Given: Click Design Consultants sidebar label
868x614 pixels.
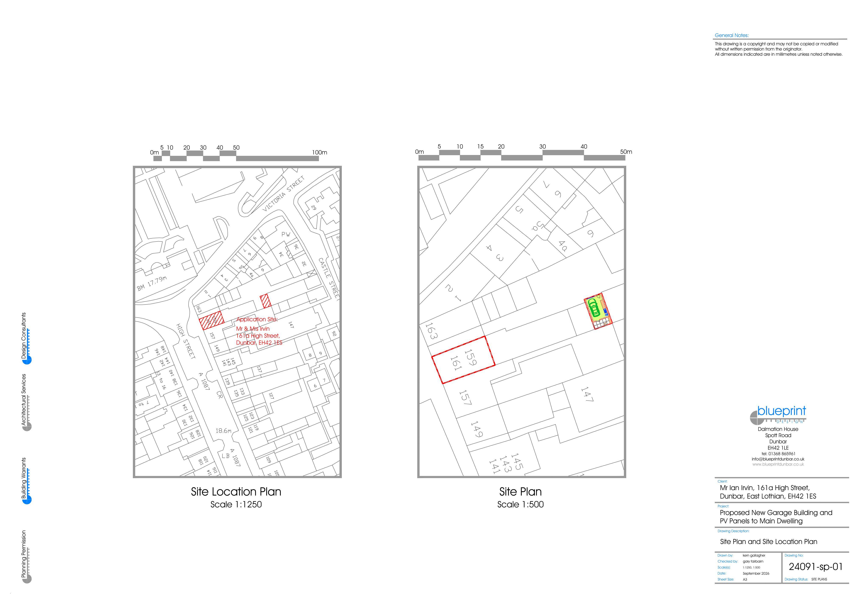Looking at the screenshot, I should click(24, 336).
